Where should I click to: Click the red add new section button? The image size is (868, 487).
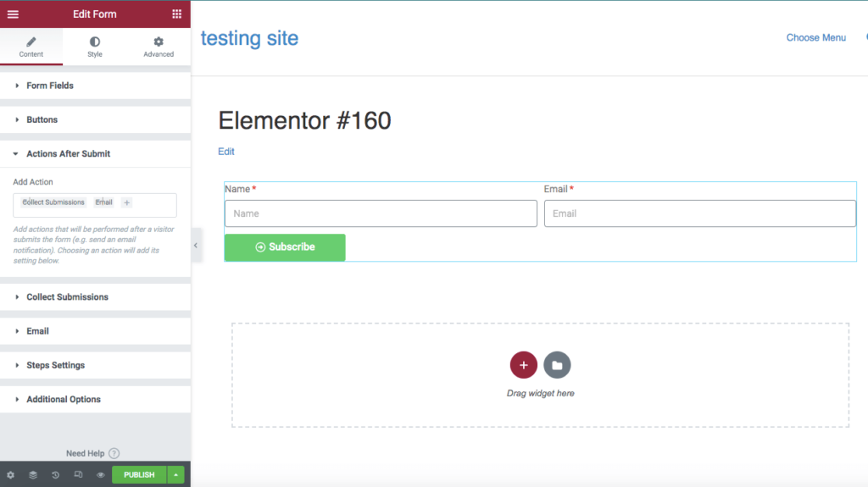click(523, 365)
